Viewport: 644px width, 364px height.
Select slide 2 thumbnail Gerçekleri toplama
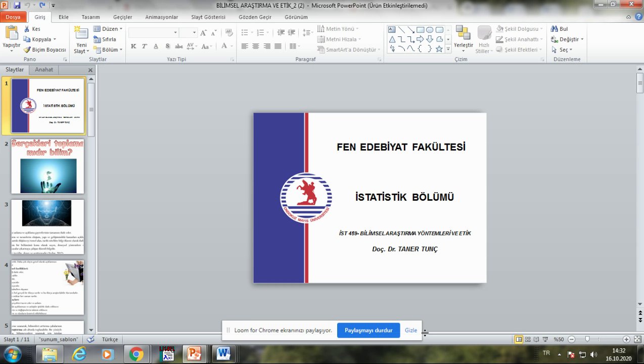48,166
